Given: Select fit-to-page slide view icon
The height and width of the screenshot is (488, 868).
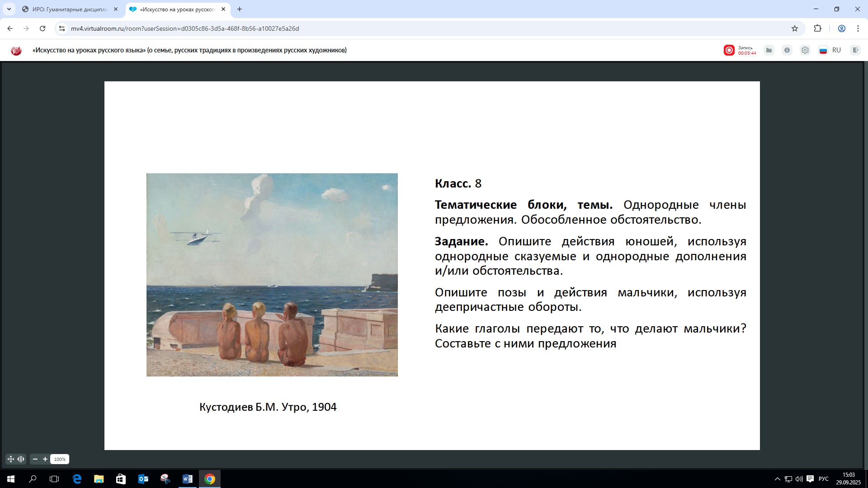Looking at the screenshot, I should (x=11, y=459).
